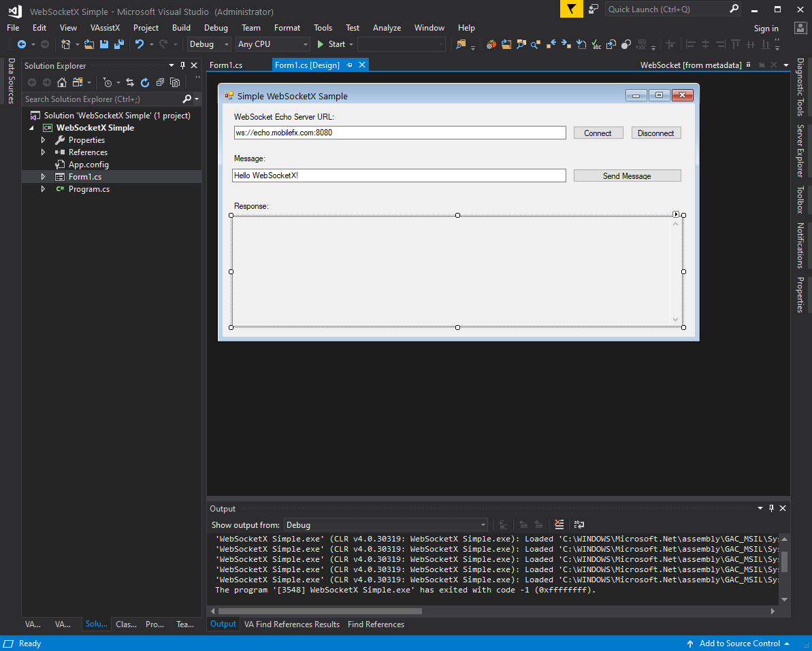
Task: Click the VA open file in solution icon
Action: coord(506,44)
